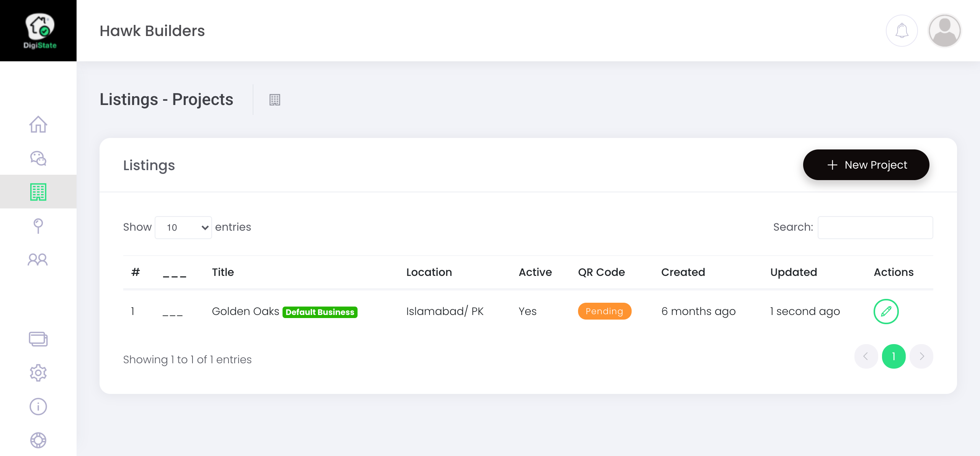Open the wallet cards sidebar icon
Viewport: 980px width, 456px height.
click(38, 339)
